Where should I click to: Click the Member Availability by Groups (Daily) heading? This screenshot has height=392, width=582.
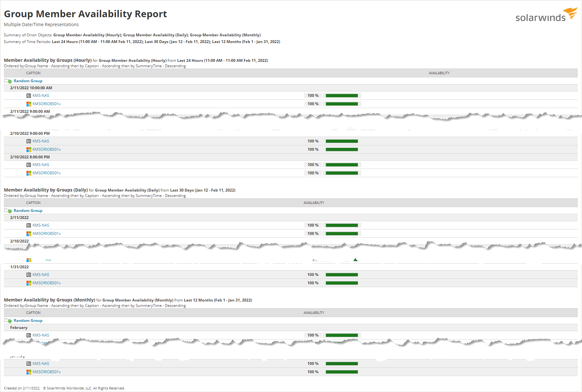(x=46, y=190)
